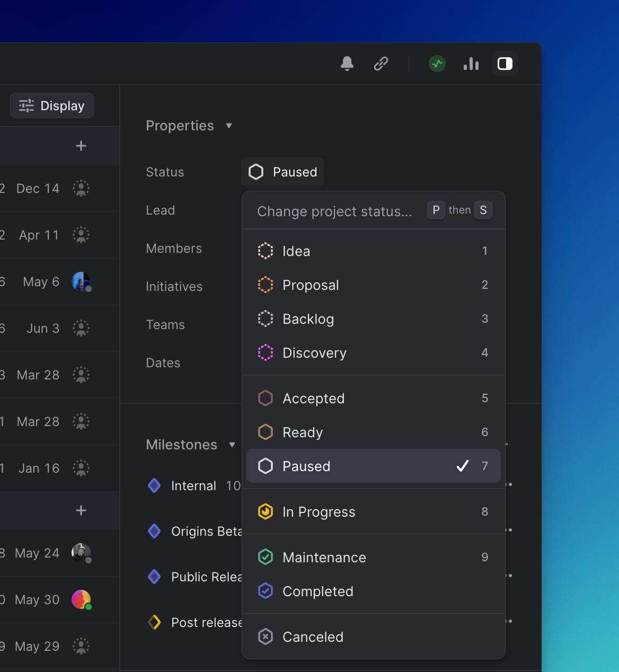Click the Lead property label
This screenshot has height=672, width=619.
[x=161, y=210]
